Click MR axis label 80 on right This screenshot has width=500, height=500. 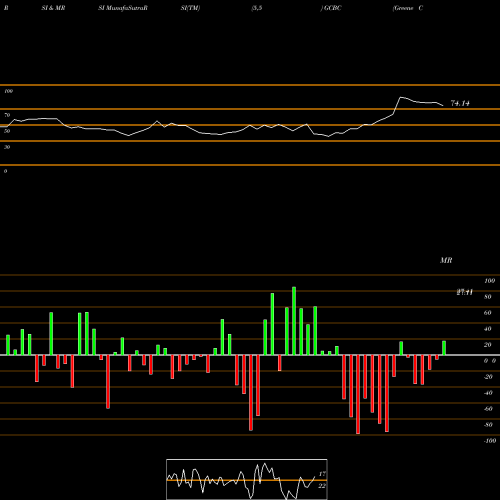pyautogui.click(x=488, y=297)
